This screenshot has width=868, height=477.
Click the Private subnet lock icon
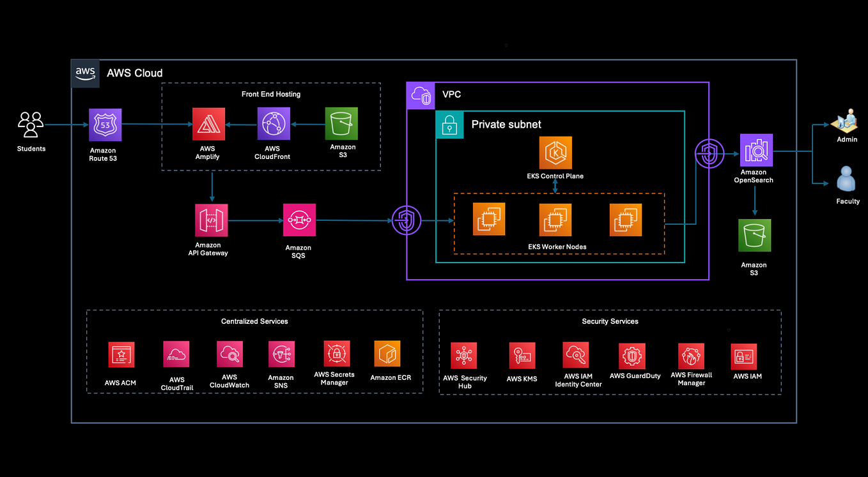(x=450, y=125)
